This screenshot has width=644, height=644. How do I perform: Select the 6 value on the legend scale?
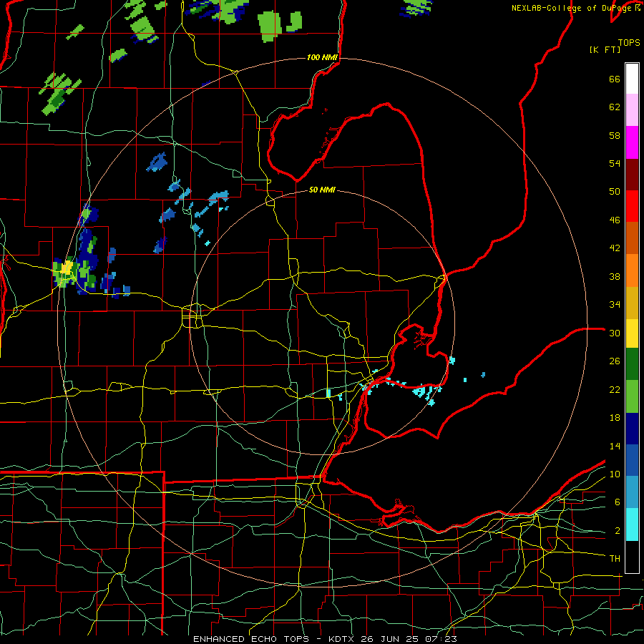click(617, 502)
